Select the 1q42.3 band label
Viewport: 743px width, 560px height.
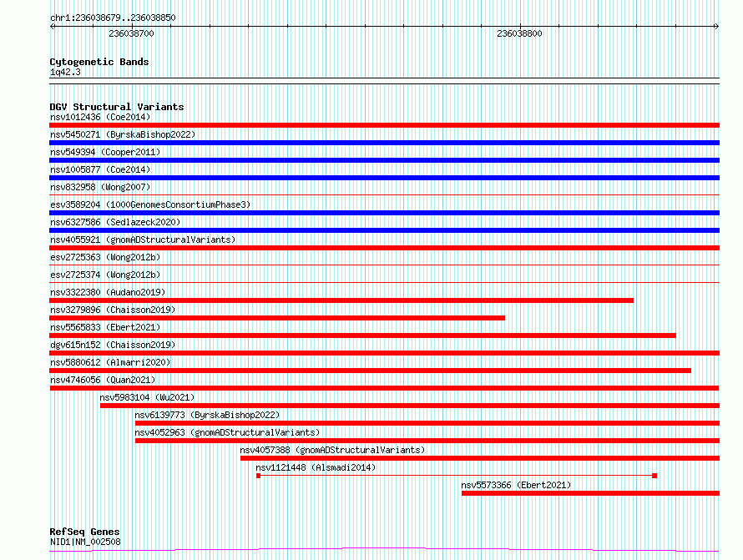click(65, 72)
